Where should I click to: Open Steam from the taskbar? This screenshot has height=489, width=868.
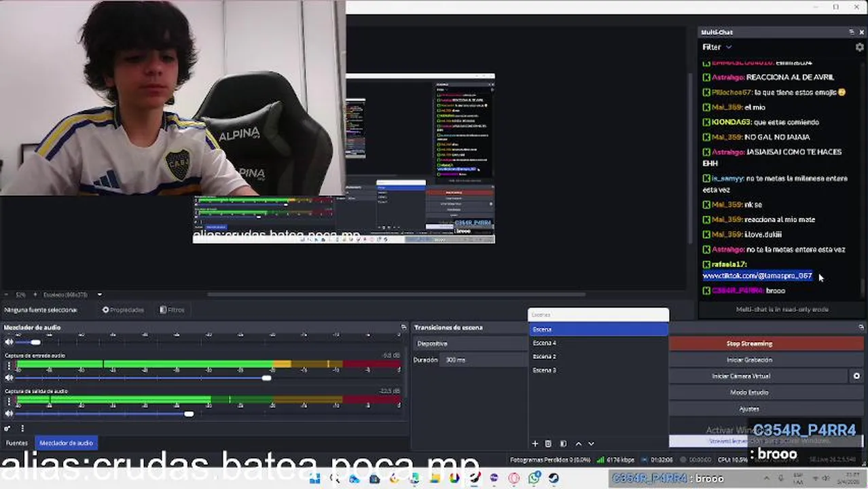click(x=554, y=478)
